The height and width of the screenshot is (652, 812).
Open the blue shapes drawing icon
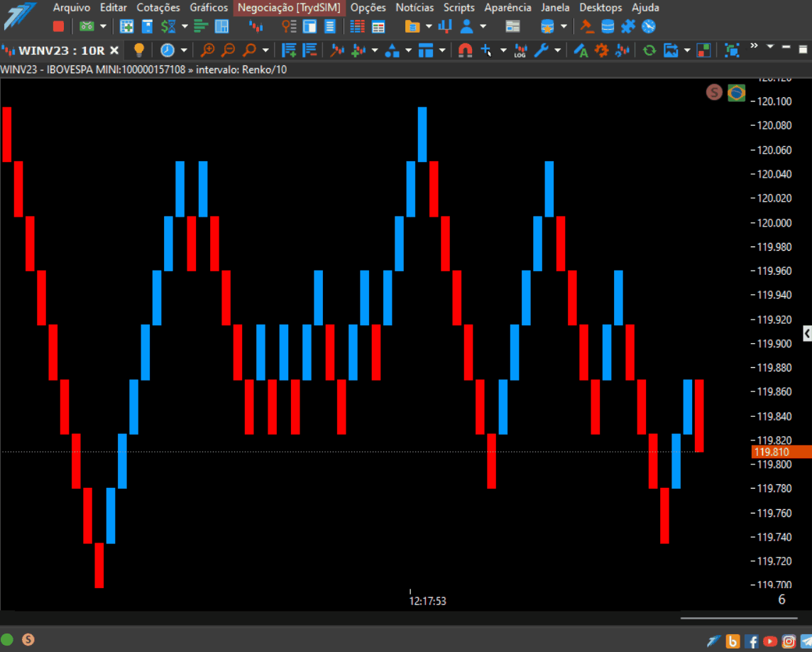pyautogui.click(x=392, y=50)
